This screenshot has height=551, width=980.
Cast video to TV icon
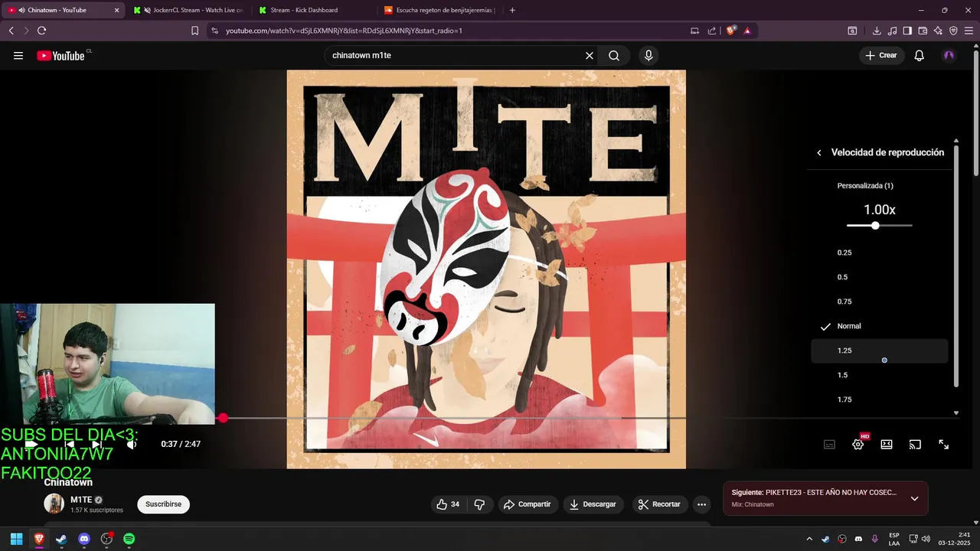click(915, 445)
